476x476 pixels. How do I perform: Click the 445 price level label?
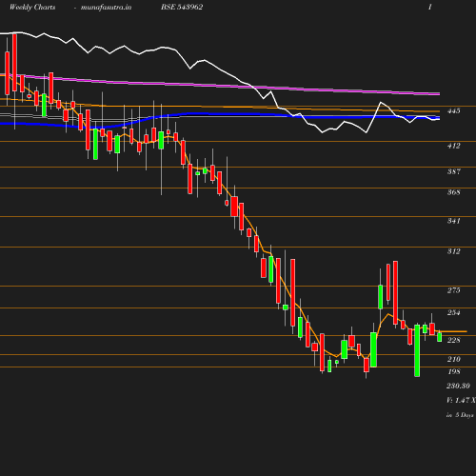(454, 111)
